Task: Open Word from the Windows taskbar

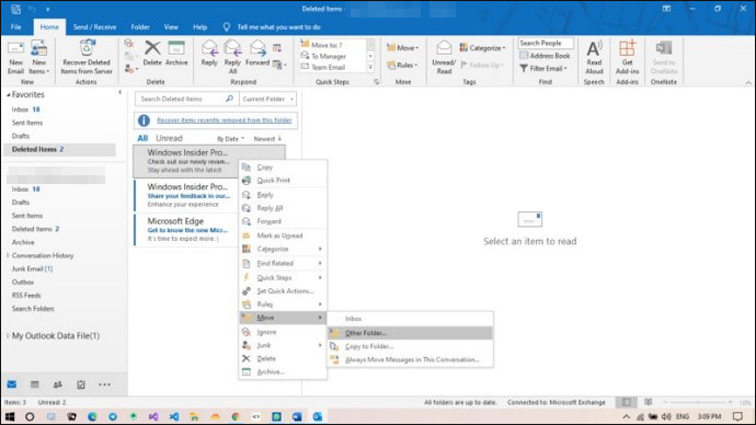Action: coord(297,416)
